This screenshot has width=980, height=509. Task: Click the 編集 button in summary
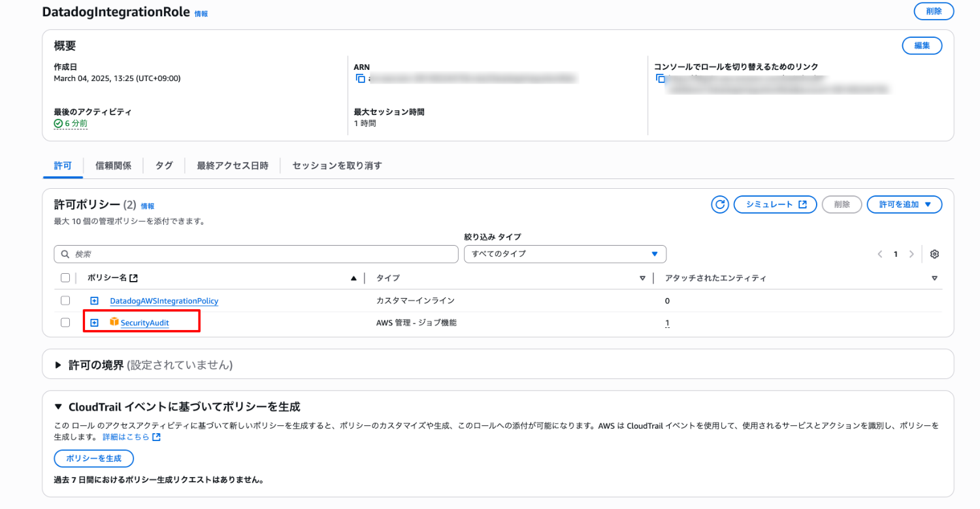click(922, 46)
